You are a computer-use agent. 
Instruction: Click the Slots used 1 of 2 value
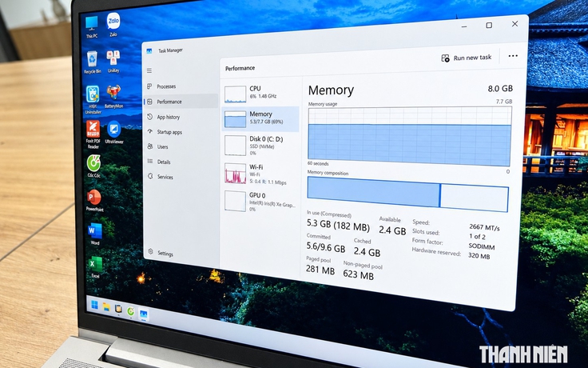pos(477,237)
